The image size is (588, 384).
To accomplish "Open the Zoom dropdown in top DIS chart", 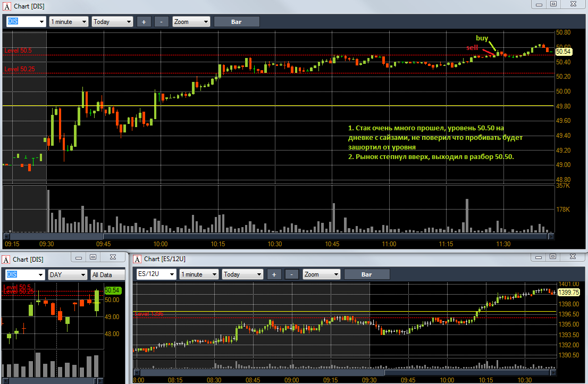I will tap(191, 22).
